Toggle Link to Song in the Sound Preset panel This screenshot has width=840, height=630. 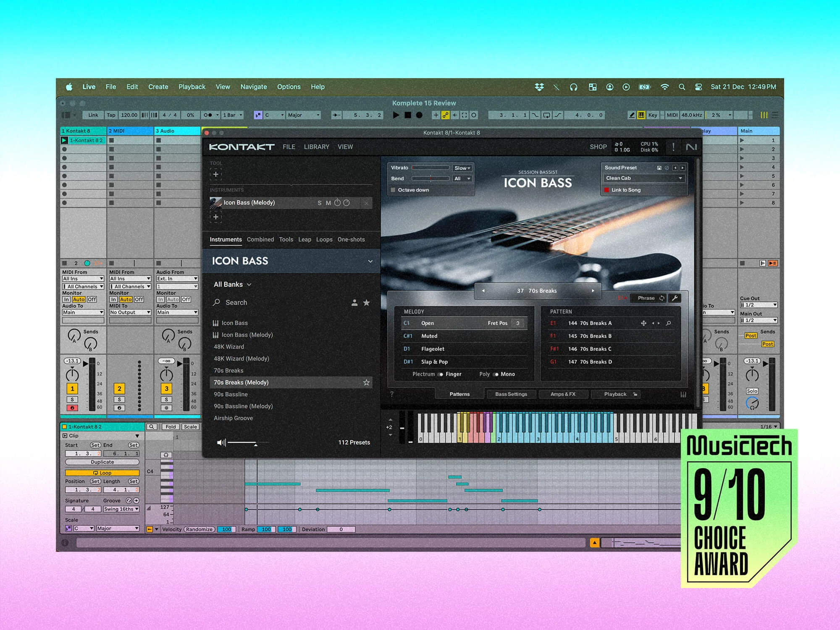point(606,190)
